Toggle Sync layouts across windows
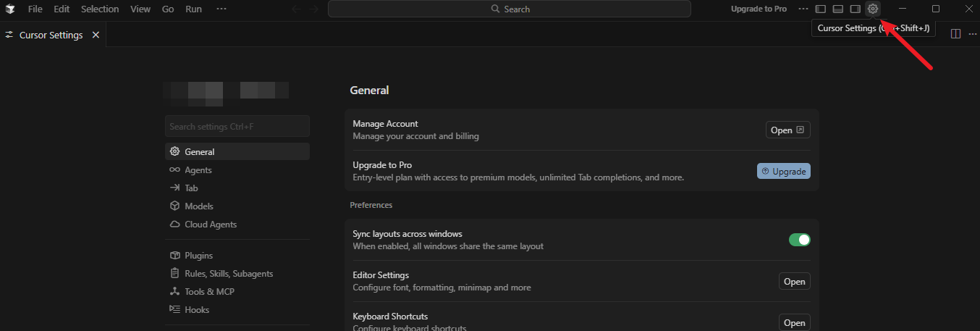The width and height of the screenshot is (980, 331). tap(799, 240)
